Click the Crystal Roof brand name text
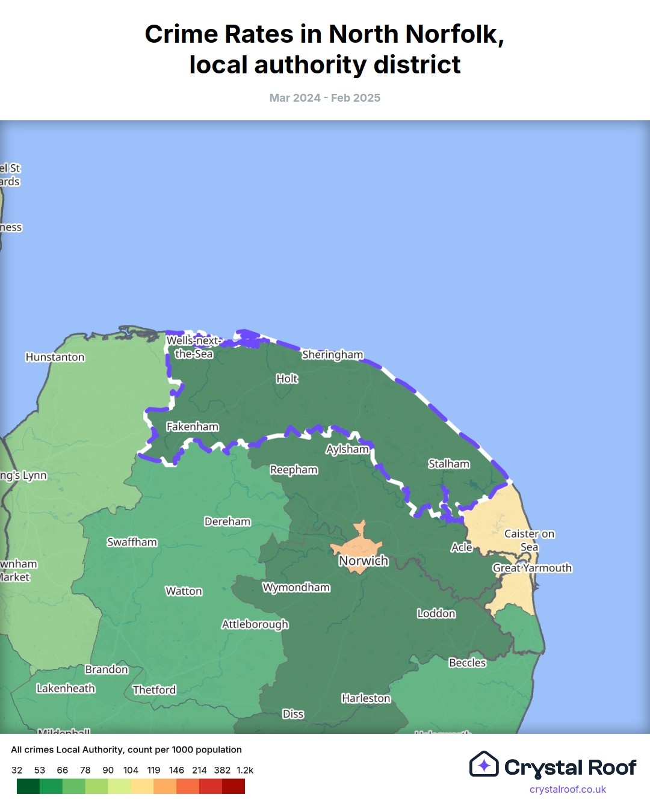The width and height of the screenshot is (650, 812). pyautogui.click(x=570, y=767)
